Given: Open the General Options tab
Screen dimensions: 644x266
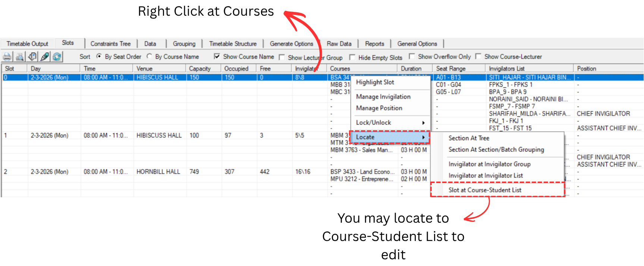Looking at the screenshot, I should (417, 44).
